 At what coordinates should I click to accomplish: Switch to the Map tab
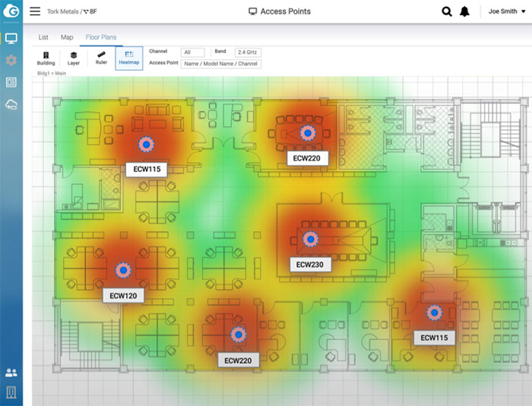pos(67,37)
